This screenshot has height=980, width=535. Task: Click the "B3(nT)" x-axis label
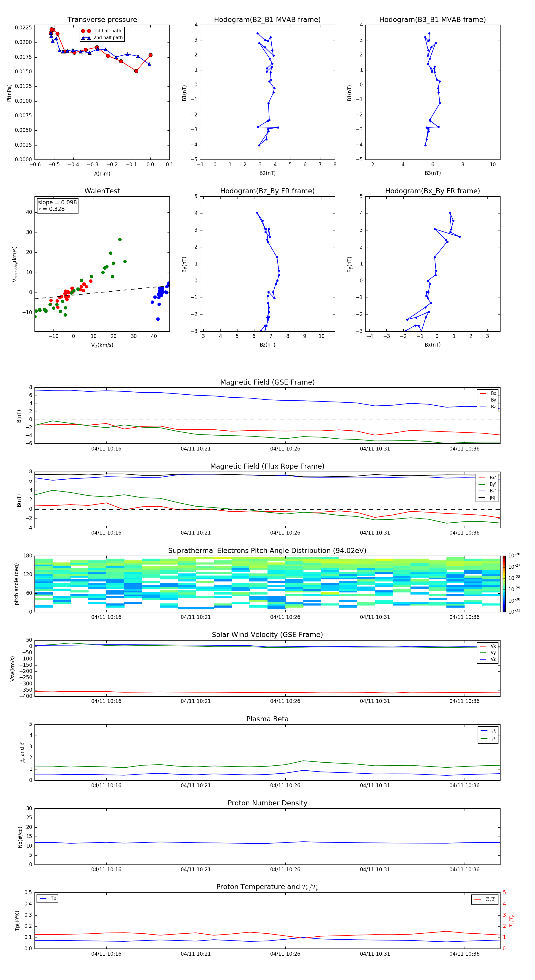click(432, 173)
